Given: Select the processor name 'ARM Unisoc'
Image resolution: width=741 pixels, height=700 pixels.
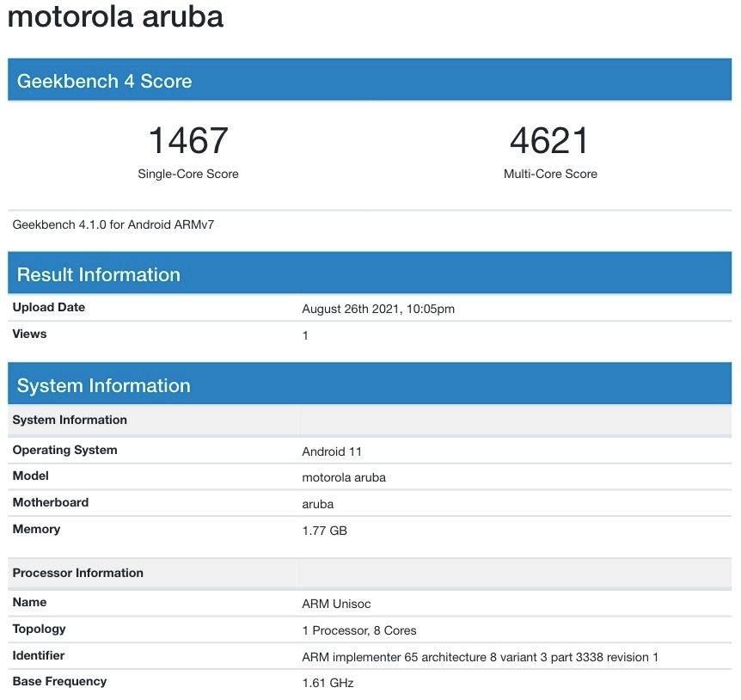Looking at the screenshot, I should (337, 604).
